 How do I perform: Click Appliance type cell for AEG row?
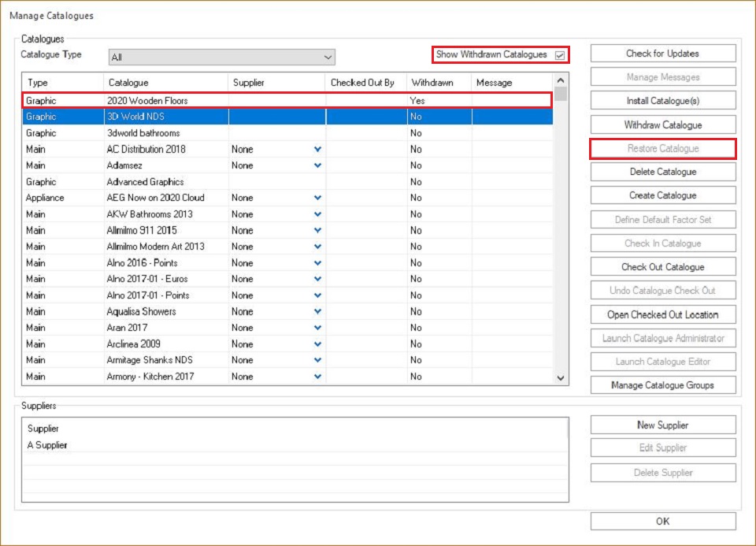(x=45, y=198)
